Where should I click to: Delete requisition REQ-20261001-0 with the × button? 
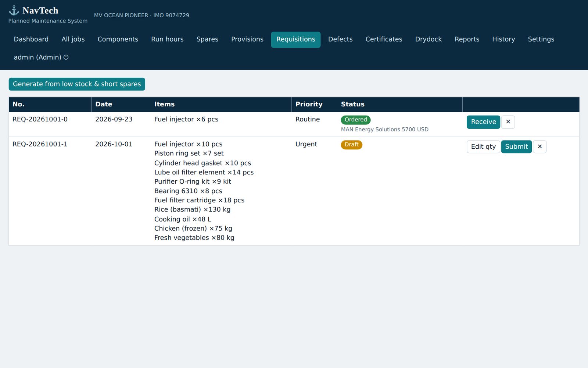click(x=508, y=122)
